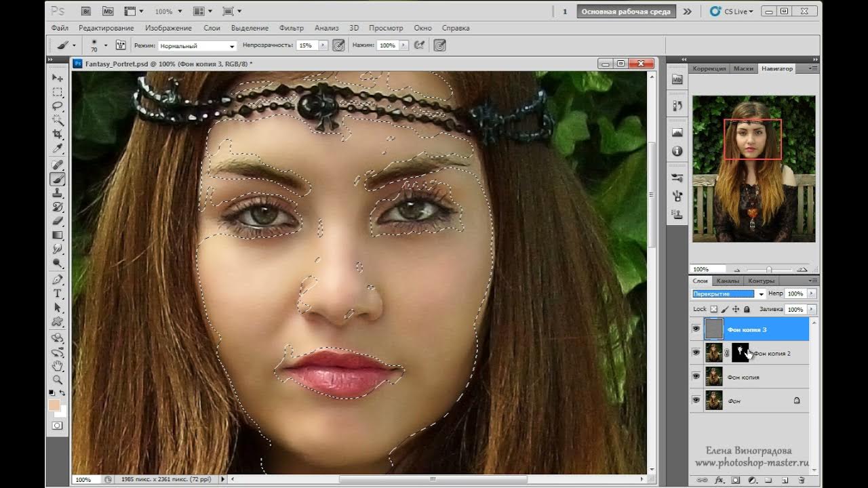Open the Слои menu

[x=212, y=28]
